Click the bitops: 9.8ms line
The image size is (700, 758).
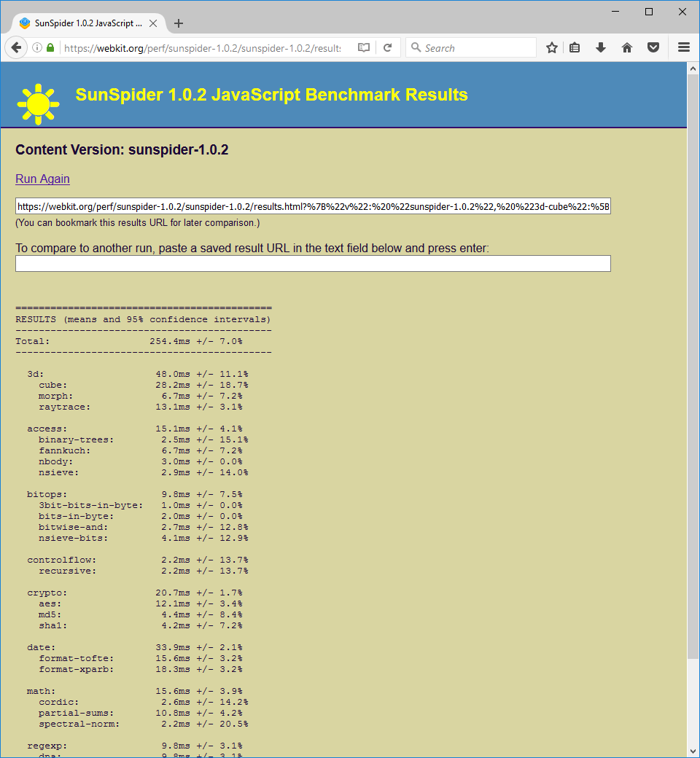tap(135, 495)
